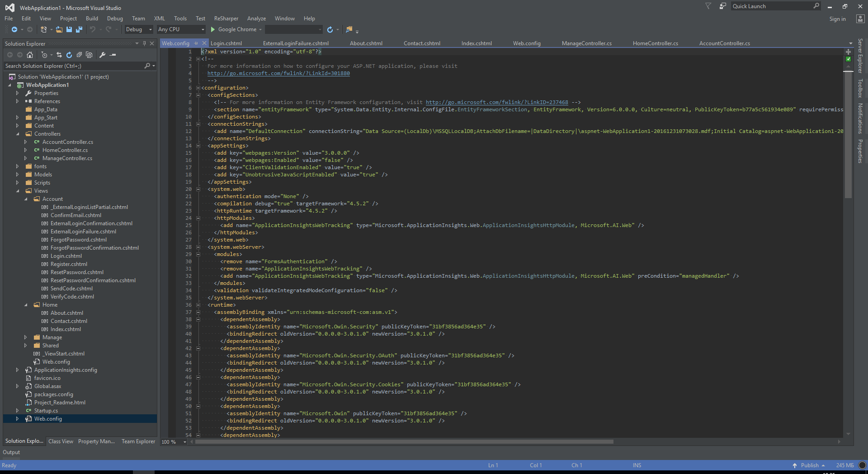Click the Save All icon

click(x=79, y=29)
